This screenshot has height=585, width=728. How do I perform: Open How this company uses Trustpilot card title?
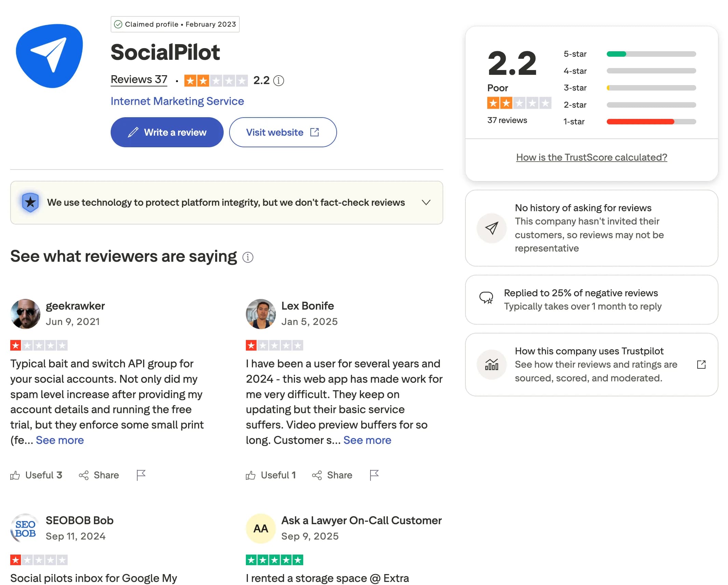(589, 351)
